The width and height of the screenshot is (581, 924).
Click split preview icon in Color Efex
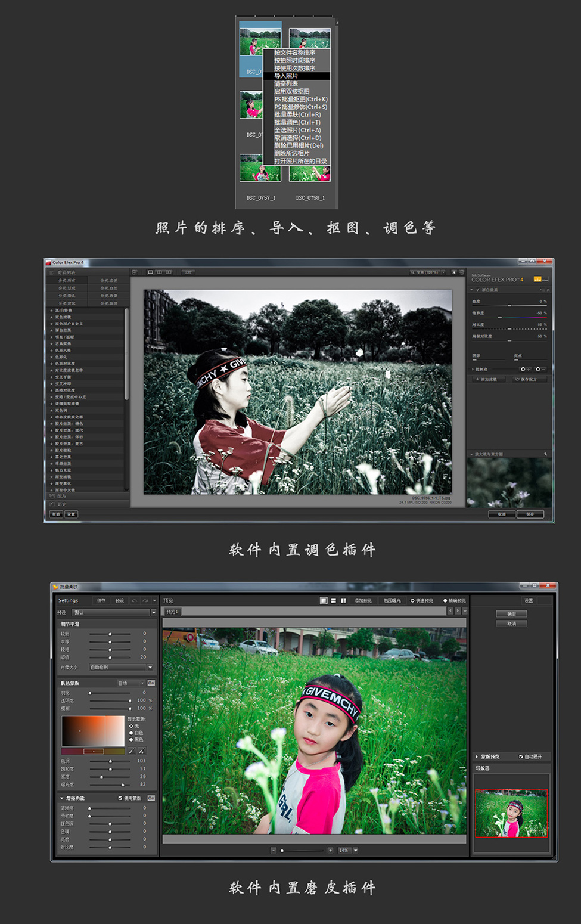coord(160,272)
